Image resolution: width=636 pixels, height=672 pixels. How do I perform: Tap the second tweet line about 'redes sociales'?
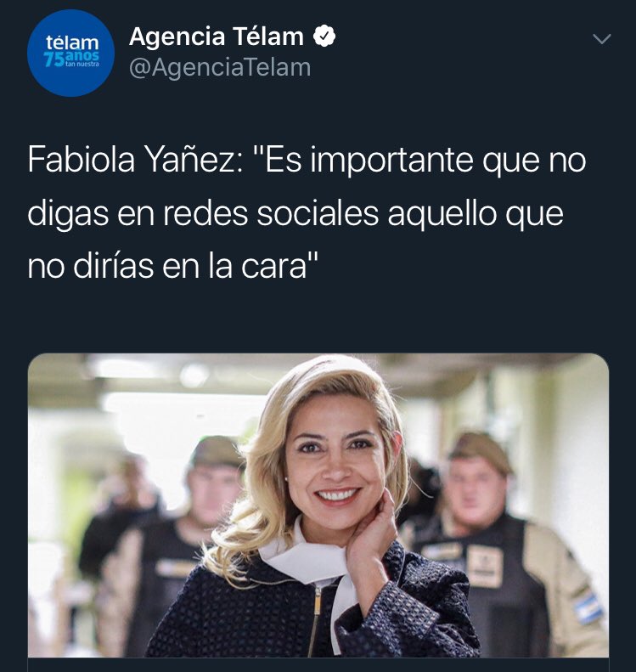(x=295, y=213)
